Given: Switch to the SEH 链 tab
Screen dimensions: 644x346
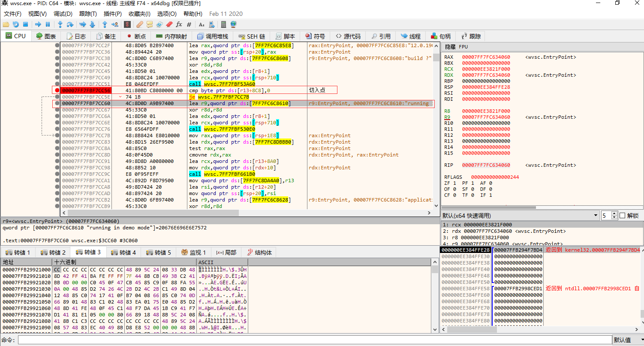Looking at the screenshot, I should tap(252, 36).
